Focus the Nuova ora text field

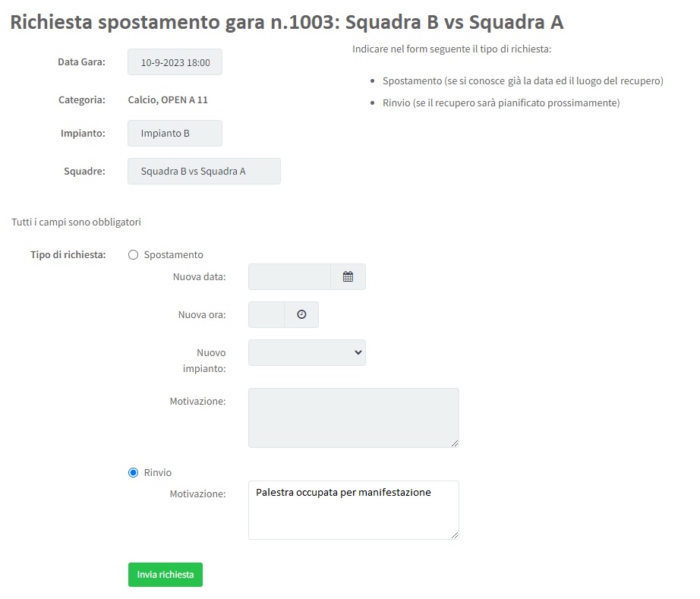coord(266,315)
